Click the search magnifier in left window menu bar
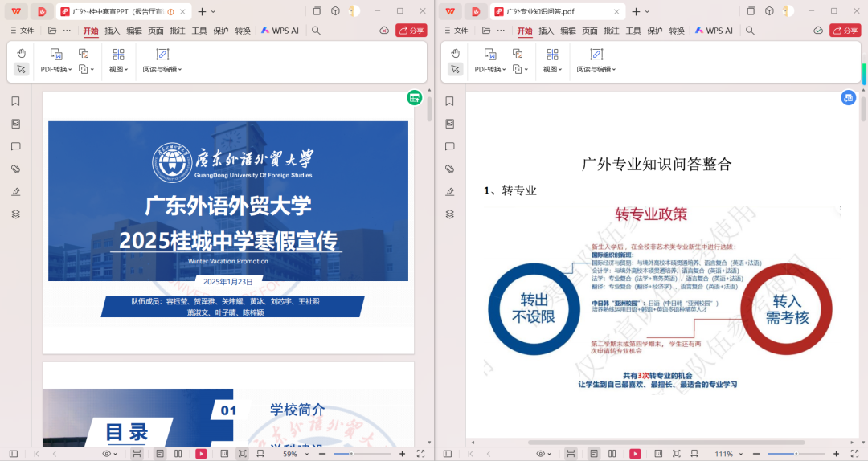 coord(316,31)
